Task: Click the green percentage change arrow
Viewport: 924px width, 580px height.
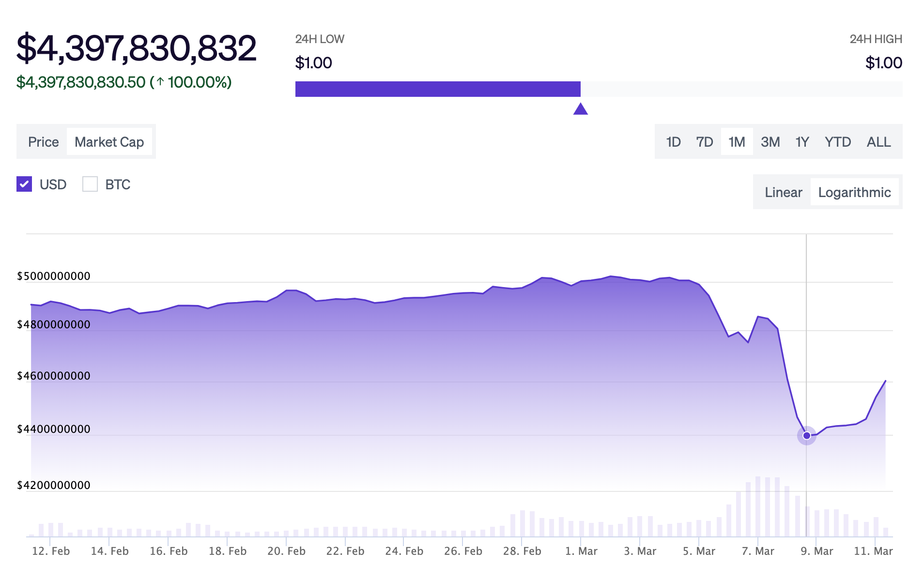Action: pos(160,82)
